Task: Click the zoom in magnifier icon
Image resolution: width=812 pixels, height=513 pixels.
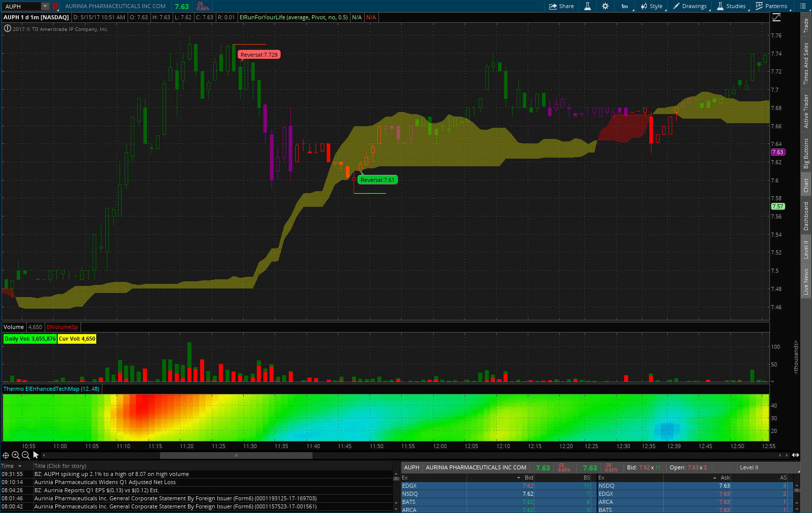Action: pyautogui.click(x=16, y=455)
